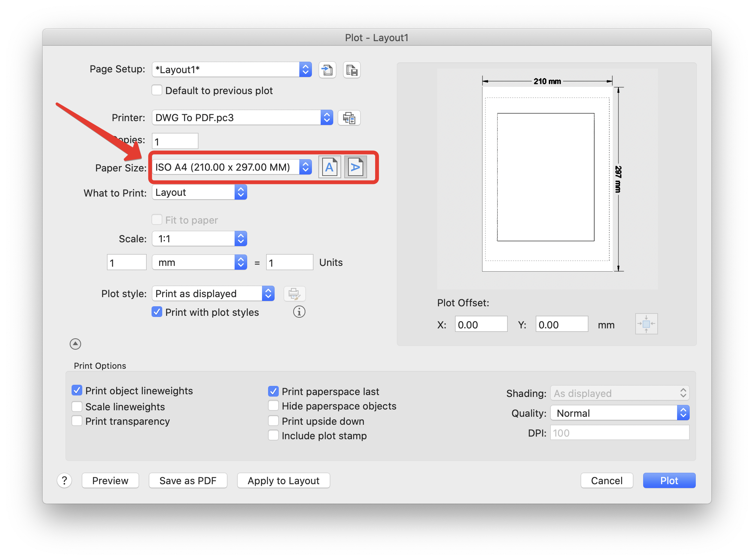Enable Hide paperspace objects

[x=273, y=406]
